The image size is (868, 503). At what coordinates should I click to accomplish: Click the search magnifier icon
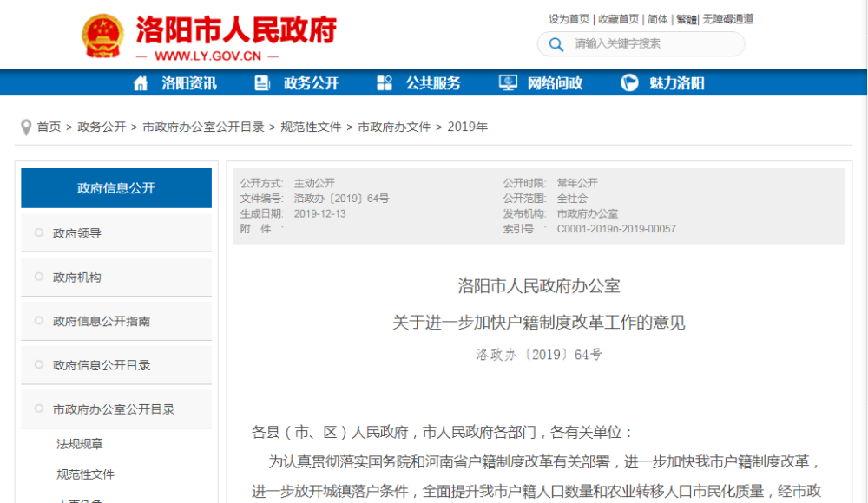pos(556,44)
